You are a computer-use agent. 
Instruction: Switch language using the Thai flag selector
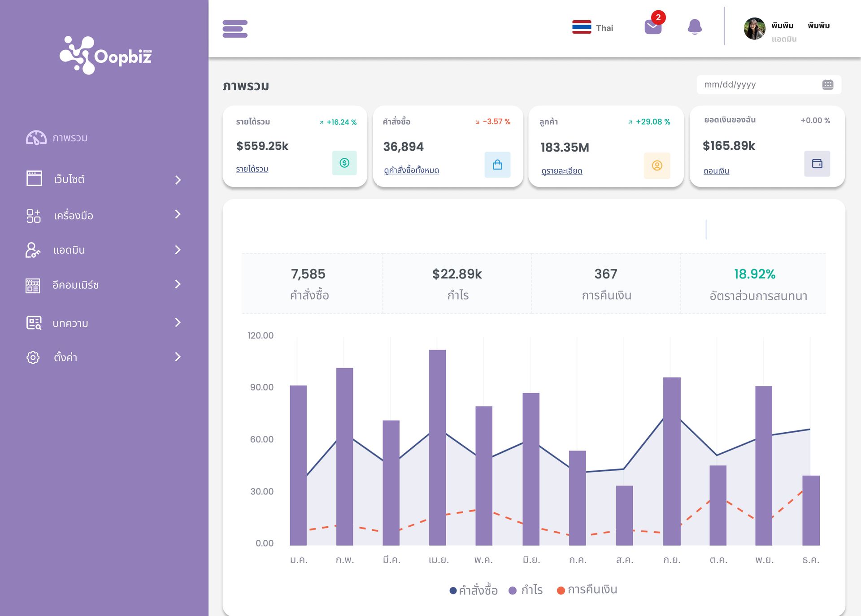592,28
